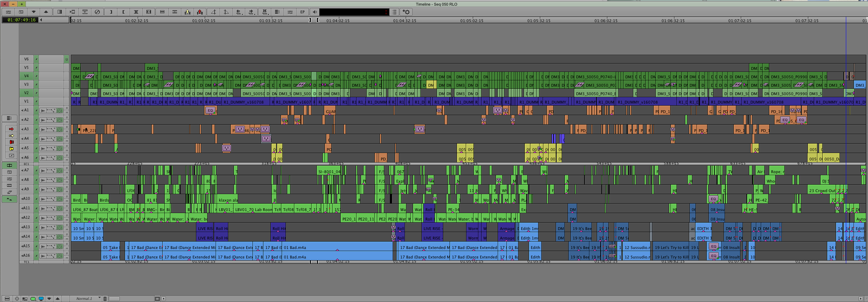This screenshot has width=868, height=302.
Task: Open automation mode dropdown on track A5
Action: click(51, 149)
